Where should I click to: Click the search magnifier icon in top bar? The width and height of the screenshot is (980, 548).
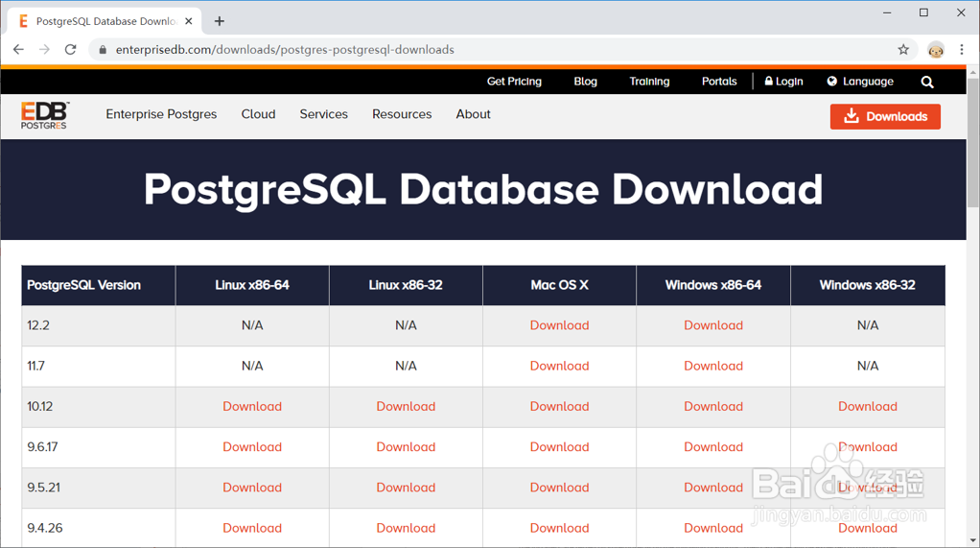coord(927,83)
